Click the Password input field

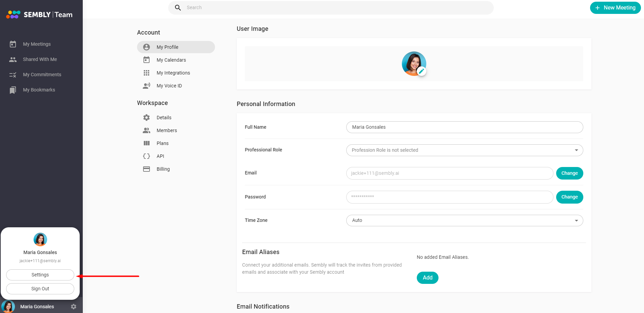450,197
